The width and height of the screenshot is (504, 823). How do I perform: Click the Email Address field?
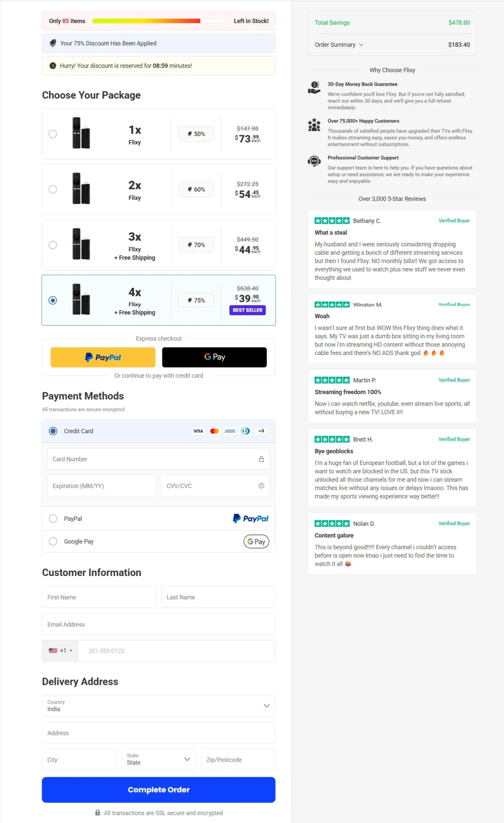159,624
